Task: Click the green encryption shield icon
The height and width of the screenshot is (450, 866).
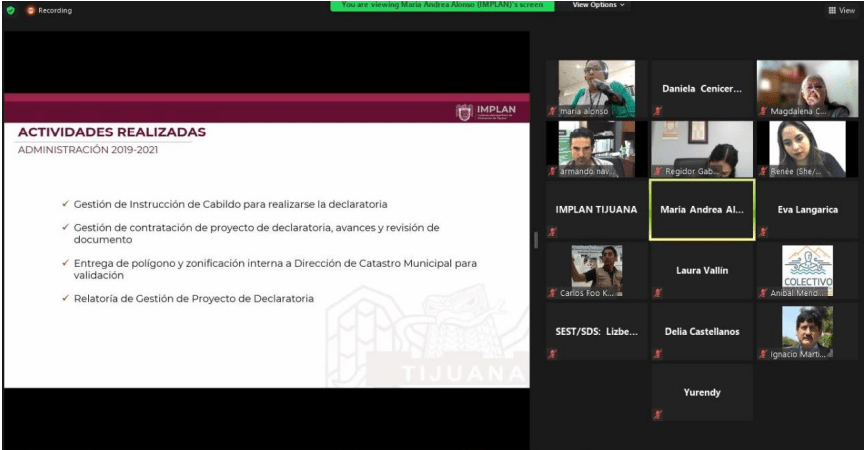Action: click(x=11, y=10)
